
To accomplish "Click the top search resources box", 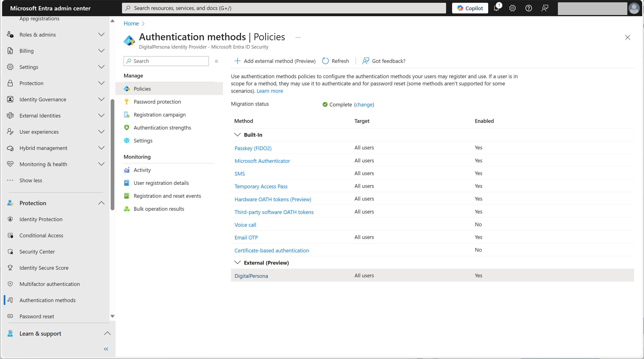I will [284, 8].
